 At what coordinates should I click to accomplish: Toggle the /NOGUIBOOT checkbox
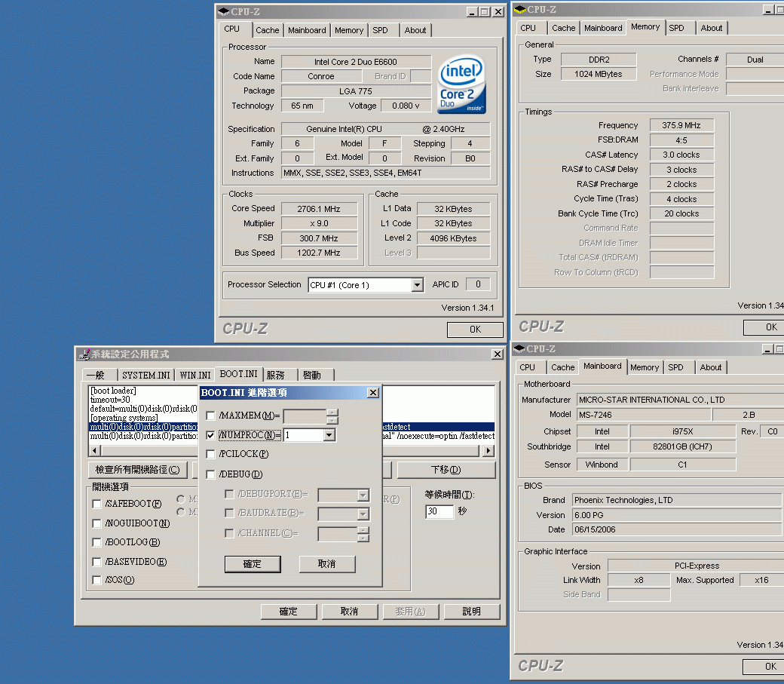[x=97, y=523]
